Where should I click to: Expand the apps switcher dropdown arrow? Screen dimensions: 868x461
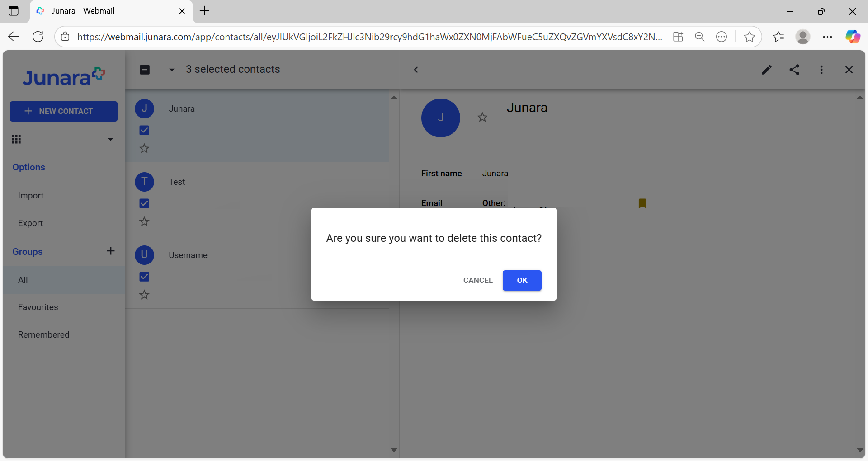pos(110,139)
